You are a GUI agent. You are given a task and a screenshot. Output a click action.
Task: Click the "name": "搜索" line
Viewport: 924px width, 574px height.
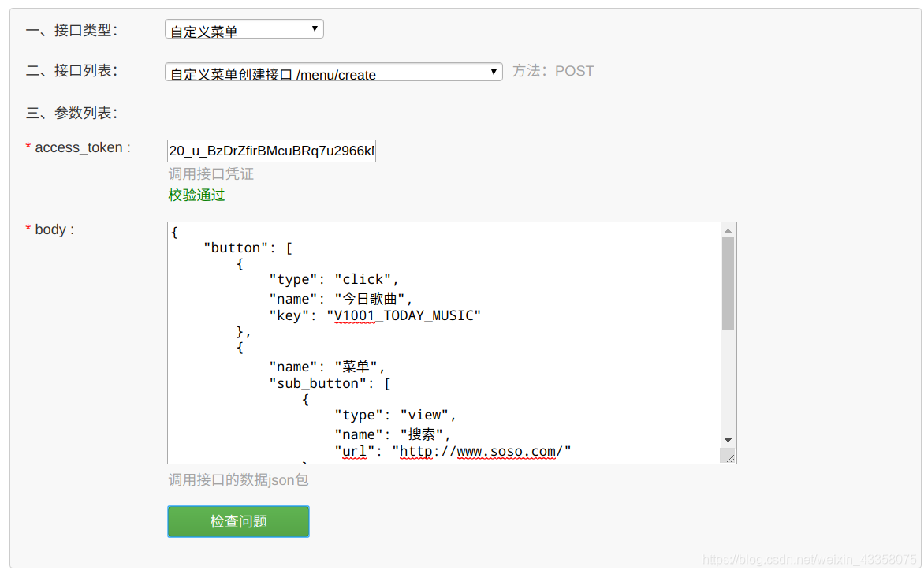393,434
